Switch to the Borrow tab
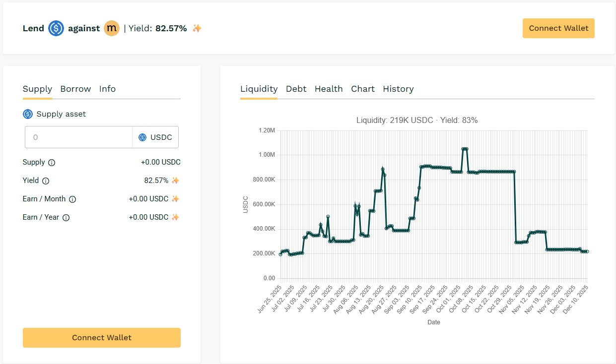616x364 pixels. click(x=75, y=89)
